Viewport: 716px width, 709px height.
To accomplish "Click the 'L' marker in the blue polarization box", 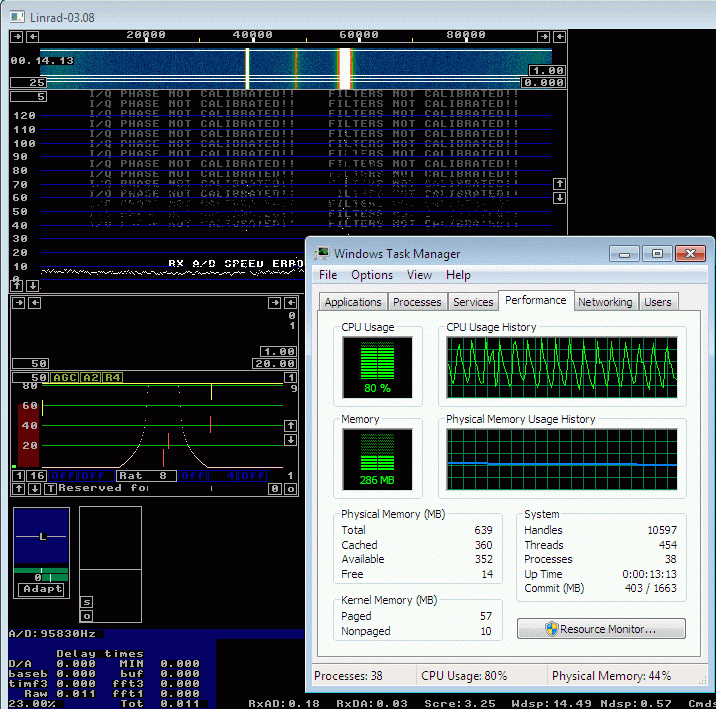I will (42, 536).
